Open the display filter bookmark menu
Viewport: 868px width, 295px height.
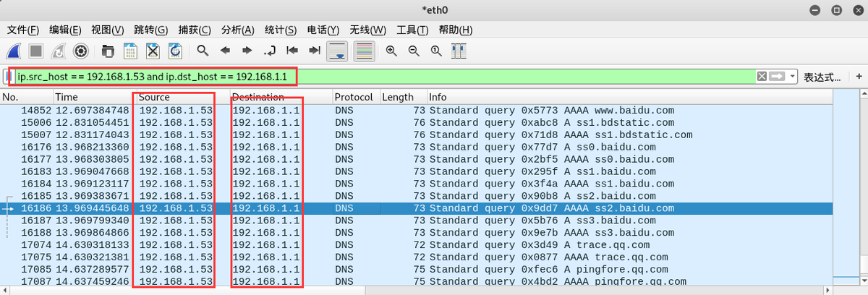tap(9, 77)
